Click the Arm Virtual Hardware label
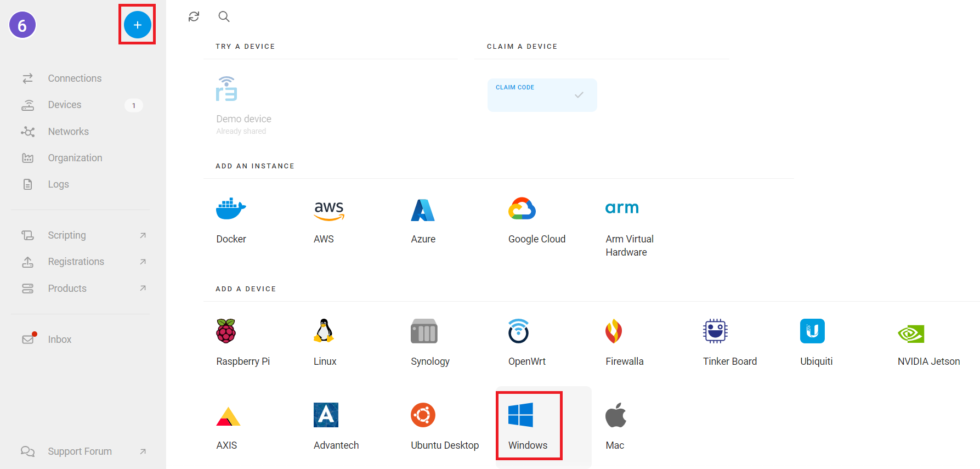 pos(630,246)
